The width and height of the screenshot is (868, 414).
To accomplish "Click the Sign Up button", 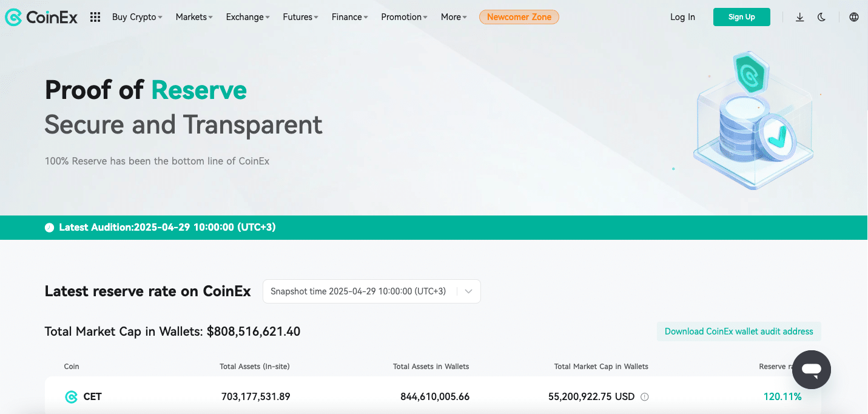I will coord(741,17).
